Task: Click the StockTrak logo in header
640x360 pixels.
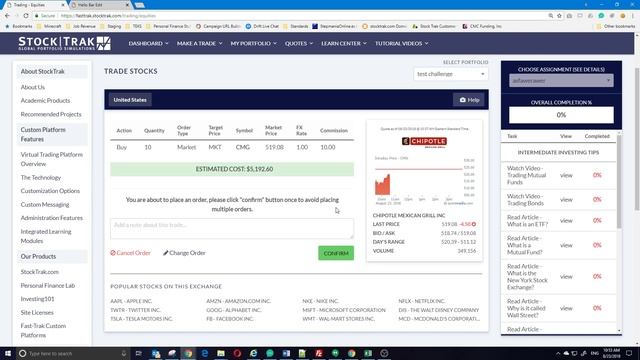Action: (64, 43)
